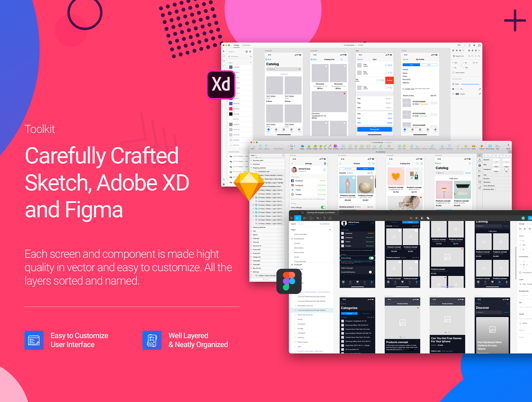
Task: Expand the Checkout layer group in Sketch
Action: pos(252,164)
